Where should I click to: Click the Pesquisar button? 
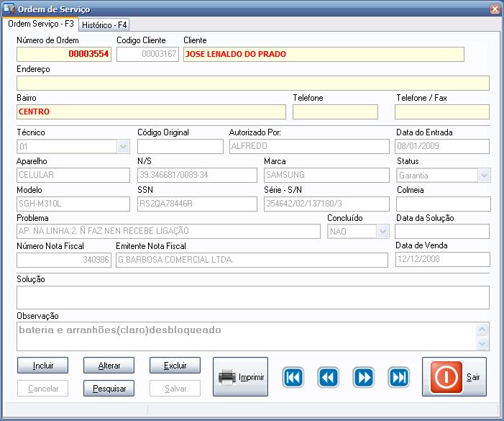[x=109, y=389]
